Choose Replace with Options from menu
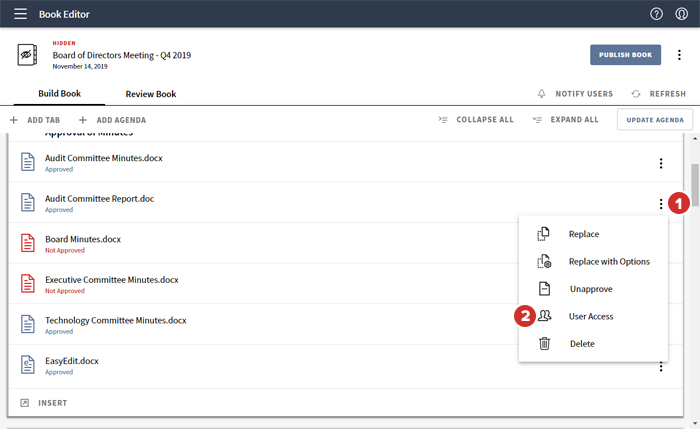The width and height of the screenshot is (700, 429). point(608,262)
